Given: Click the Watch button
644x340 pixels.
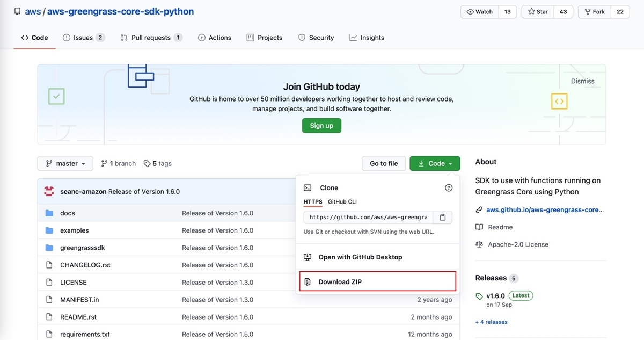Looking at the screenshot, I should pos(480,12).
